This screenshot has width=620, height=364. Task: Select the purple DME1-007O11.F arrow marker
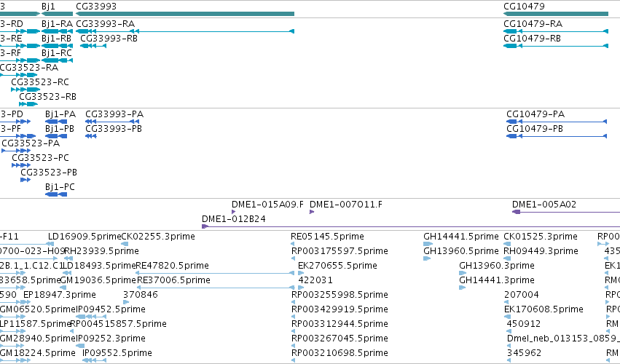[312, 212]
